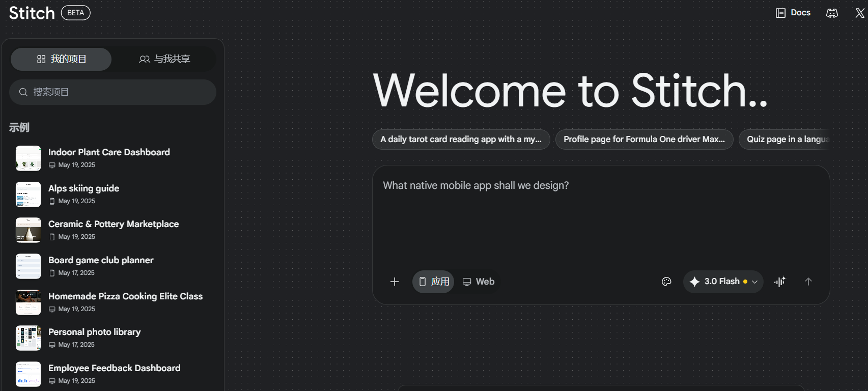The image size is (868, 391).
Task: Click the 示例 section heading
Action: click(x=19, y=127)
